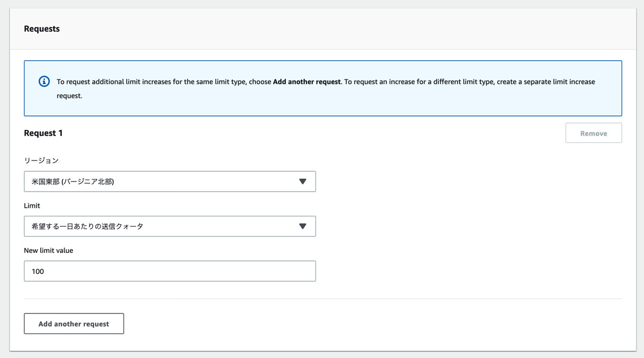Open the region selector for Request 1
644x358 pixels.
point(169,181)
